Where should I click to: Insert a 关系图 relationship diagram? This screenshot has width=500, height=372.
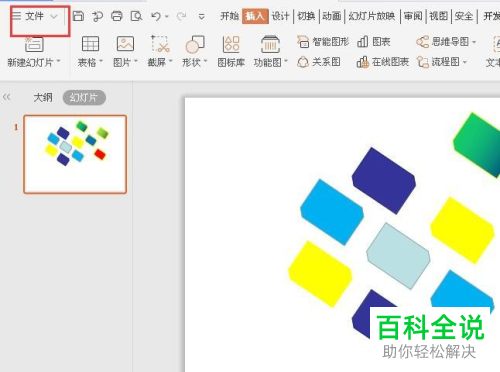[x=319, y=62]
